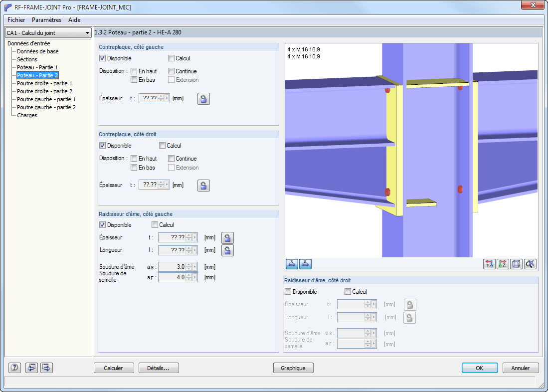
Task: Check Continue for left backing plate
Action: (x=171, y=71)
